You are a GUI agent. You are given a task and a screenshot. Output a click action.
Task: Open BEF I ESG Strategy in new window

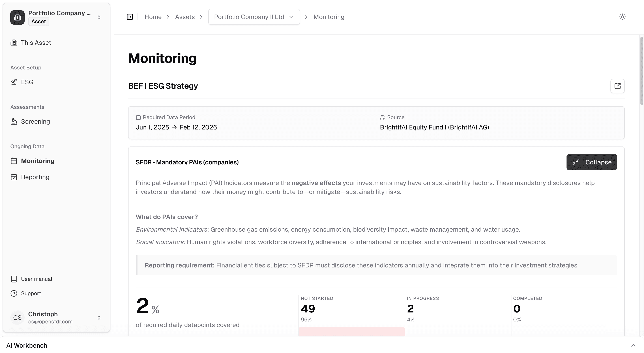(x=618, y=86)
